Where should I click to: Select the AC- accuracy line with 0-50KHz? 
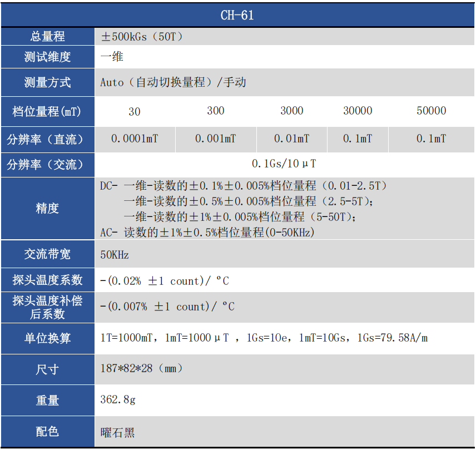207,233
